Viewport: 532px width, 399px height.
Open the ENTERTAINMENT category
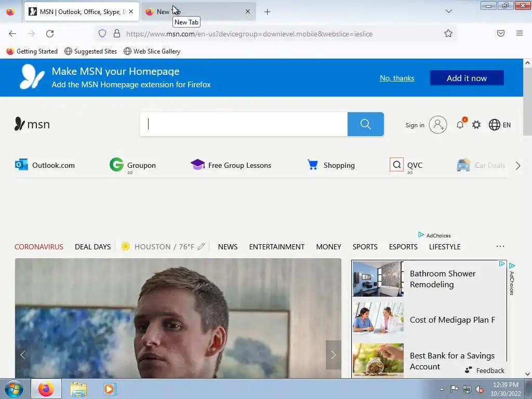(277, 247)
